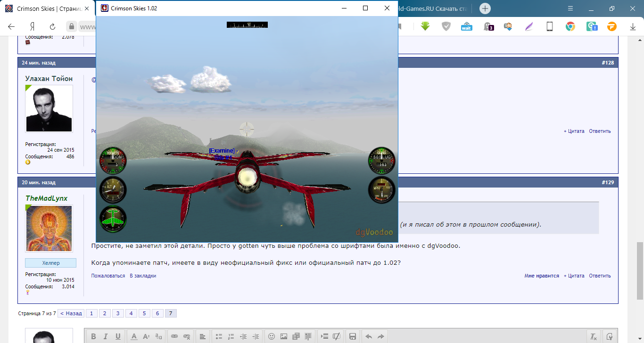Go to page 6 of the thread
This screenshot has width=644, height=343.
tap(157, 313)
